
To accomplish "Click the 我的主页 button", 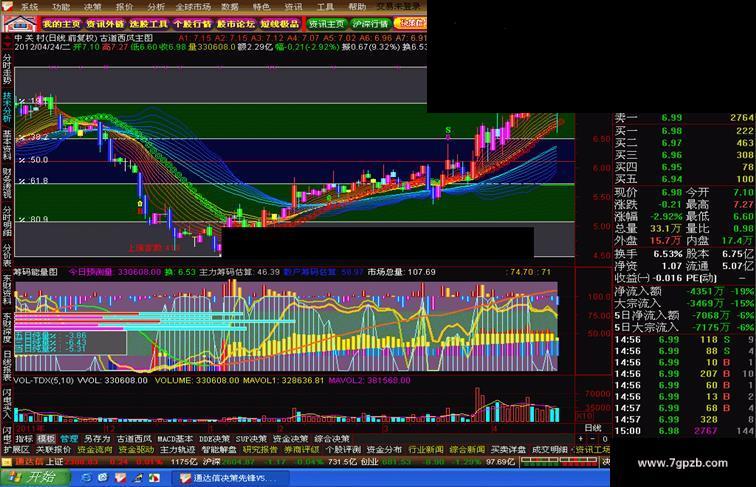I will pos(61,24).
